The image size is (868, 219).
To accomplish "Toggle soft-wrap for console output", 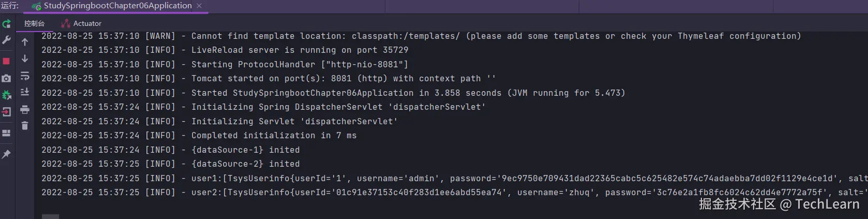I will [x=24, y=76].
